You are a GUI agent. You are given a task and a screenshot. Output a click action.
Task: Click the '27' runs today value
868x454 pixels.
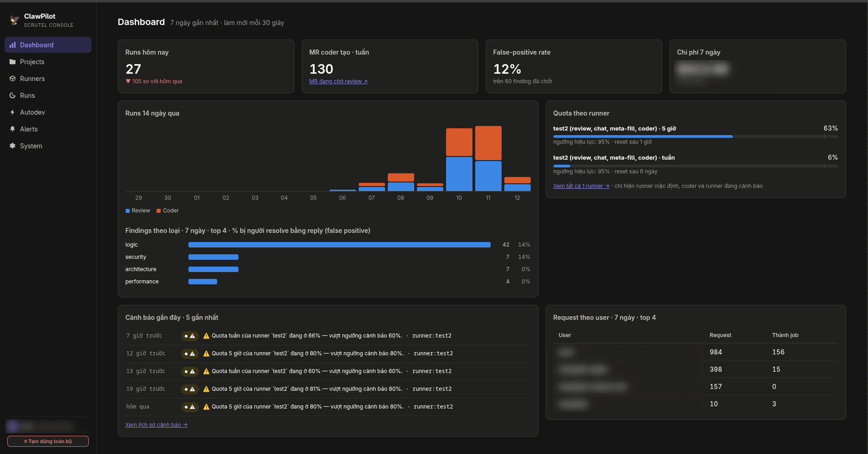click(x=133, y=69)
